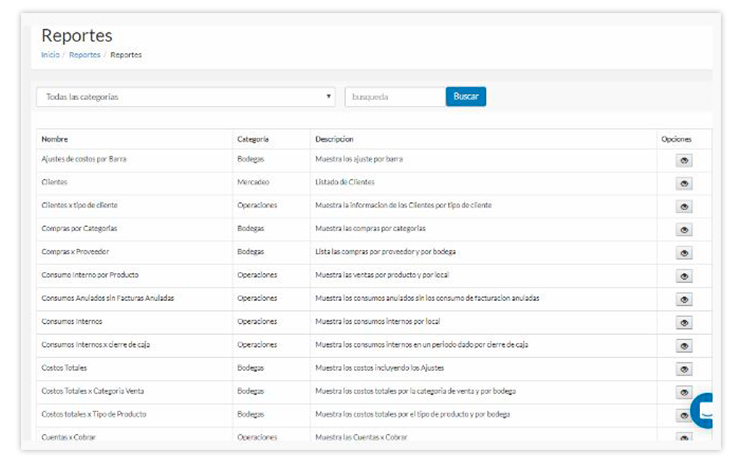
Task: Sort by the Nombre column header
Action: pyautogui.click(x=55, y=139)
